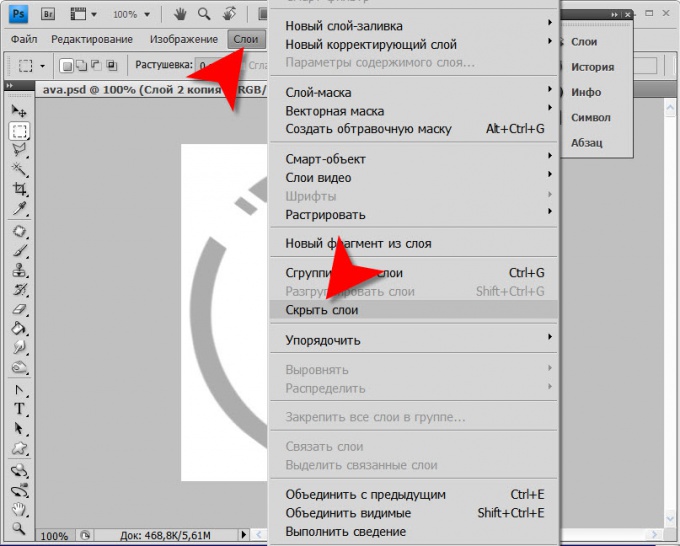
Task: Select the Path Selection tool
Action: 19,428
